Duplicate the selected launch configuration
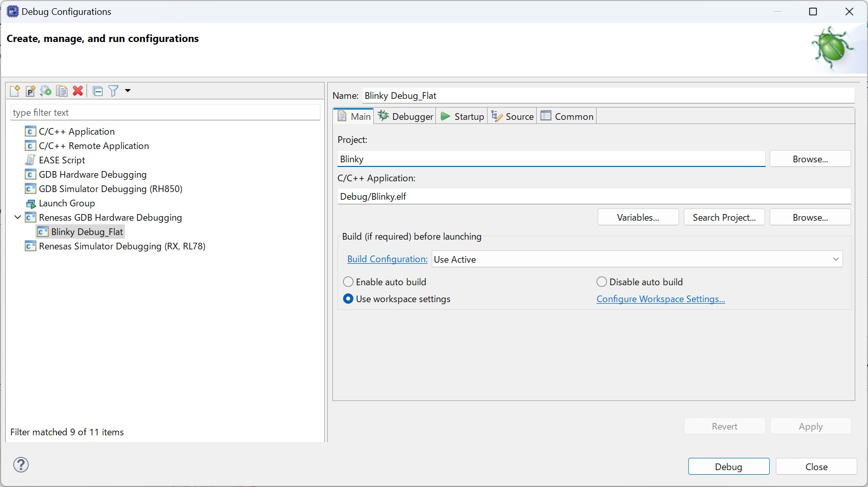 pos(62,91)
